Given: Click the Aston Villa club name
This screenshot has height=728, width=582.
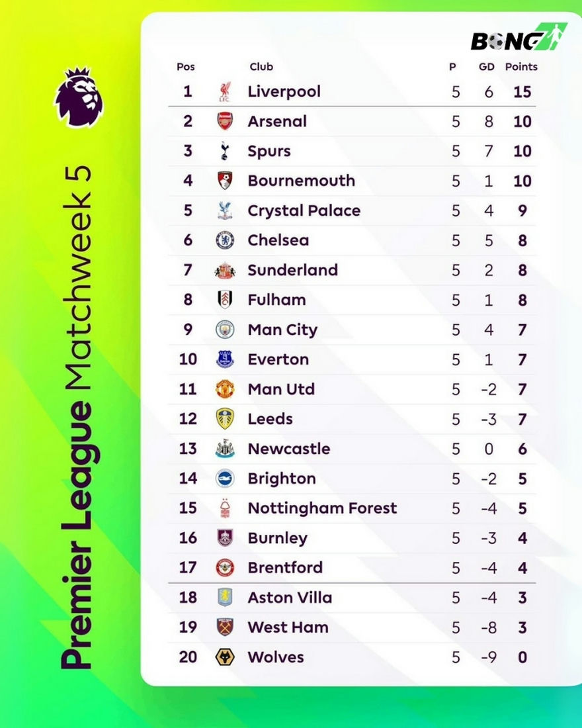Looking at the screenshot, I should 290,598.
